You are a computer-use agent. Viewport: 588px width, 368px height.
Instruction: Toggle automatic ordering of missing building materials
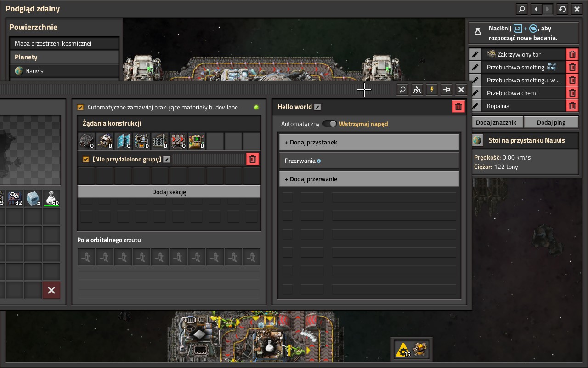(x=80, y=107)
